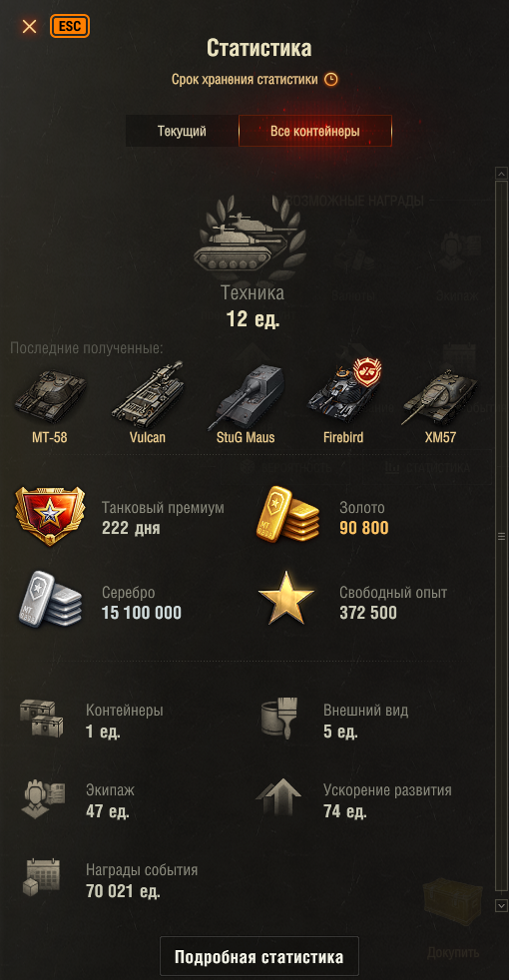Click the ESC button to exit
Image resolution: width=509 pixels, height=980 pixels.
70,26
